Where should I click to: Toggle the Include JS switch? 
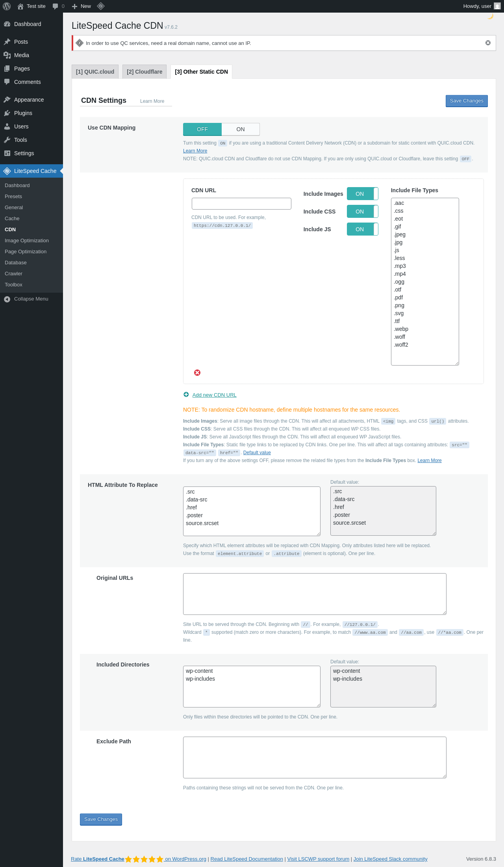coord(363,229)
